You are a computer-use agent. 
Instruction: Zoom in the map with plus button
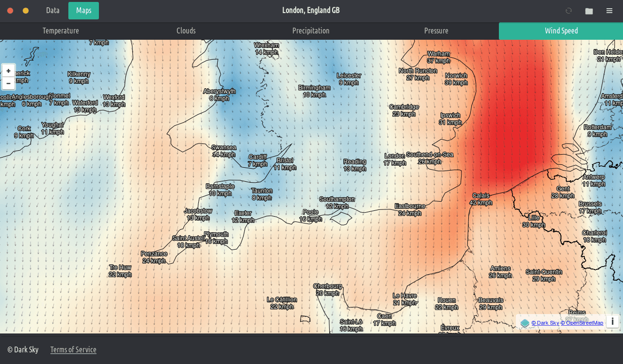tap(8, 71)
